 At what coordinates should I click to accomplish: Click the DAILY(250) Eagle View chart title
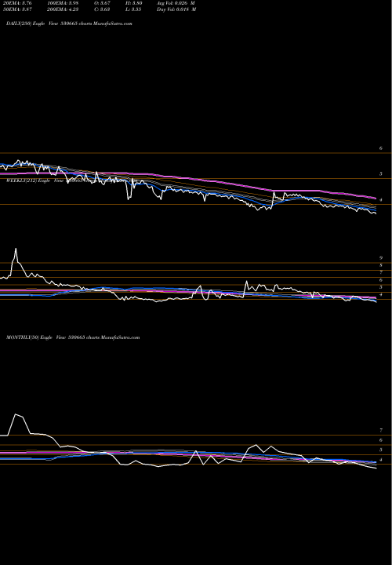tap(69, 24)
